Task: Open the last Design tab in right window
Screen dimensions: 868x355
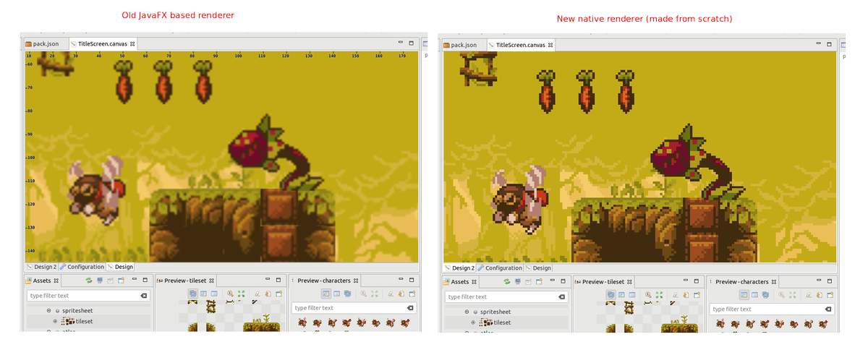Action: point(537,268)
